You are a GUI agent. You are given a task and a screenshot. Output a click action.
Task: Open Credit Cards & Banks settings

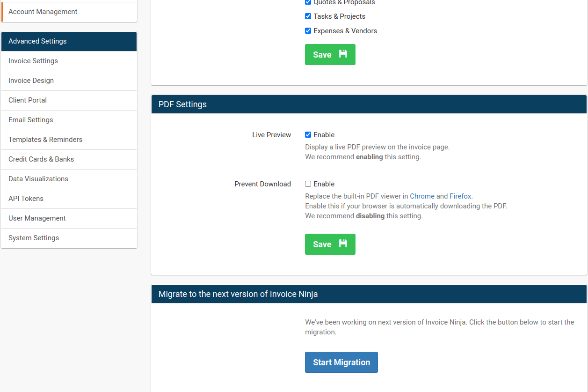(x=41, y=159)
